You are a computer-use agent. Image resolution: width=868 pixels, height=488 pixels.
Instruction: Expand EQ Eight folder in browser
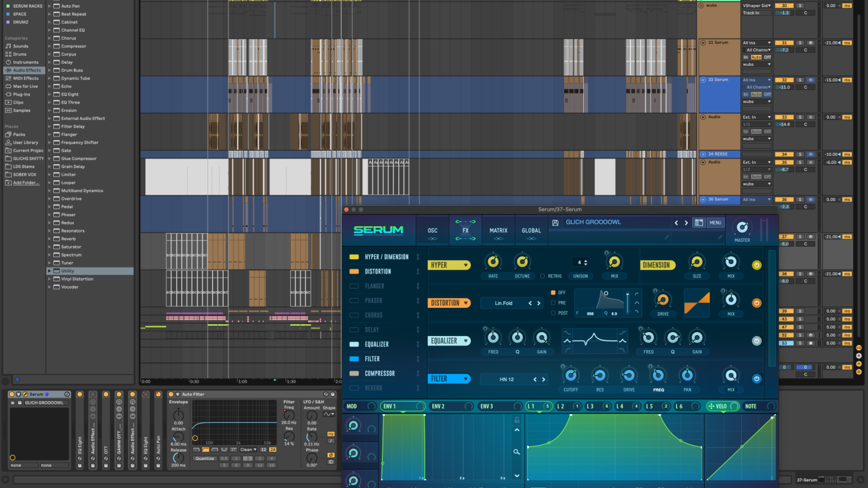pyautogui.click(x=50, y=94)
